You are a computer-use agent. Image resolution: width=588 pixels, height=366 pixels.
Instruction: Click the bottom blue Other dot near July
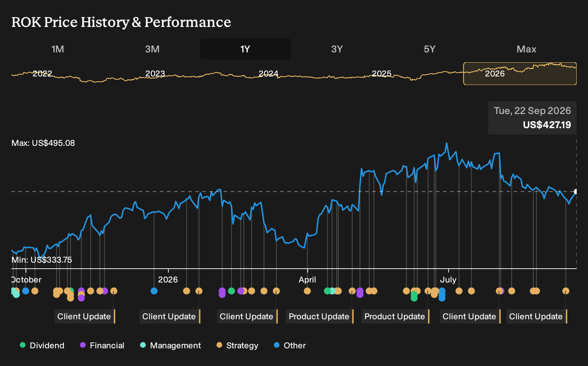point(442,298)
